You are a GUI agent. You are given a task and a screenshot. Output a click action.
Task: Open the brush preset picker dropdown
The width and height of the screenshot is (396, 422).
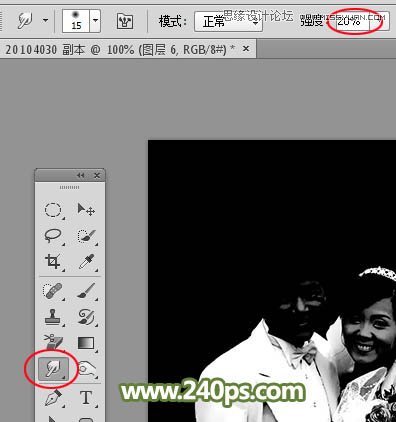(95, 21)
